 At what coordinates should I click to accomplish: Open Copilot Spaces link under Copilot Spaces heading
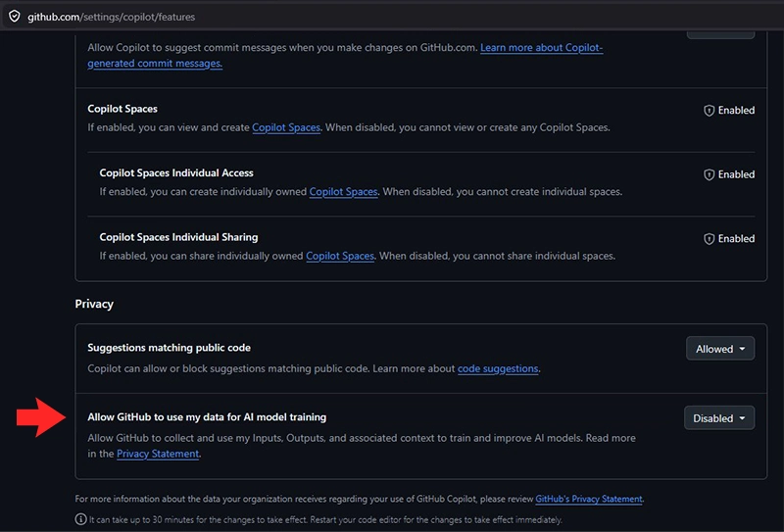pos(286,127)
